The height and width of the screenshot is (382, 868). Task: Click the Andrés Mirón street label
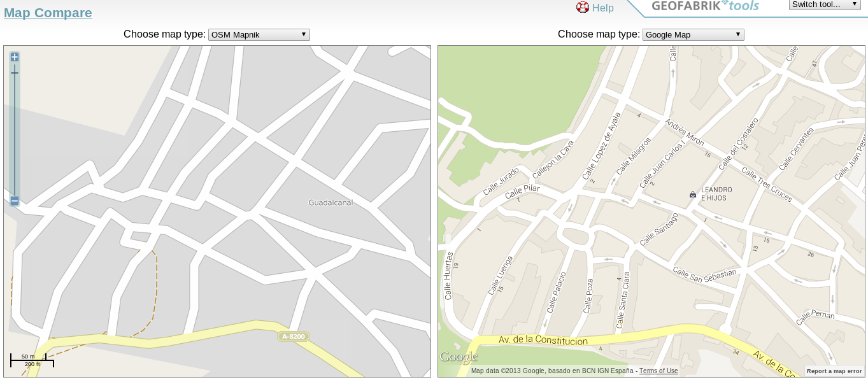(x=685, y=134)
